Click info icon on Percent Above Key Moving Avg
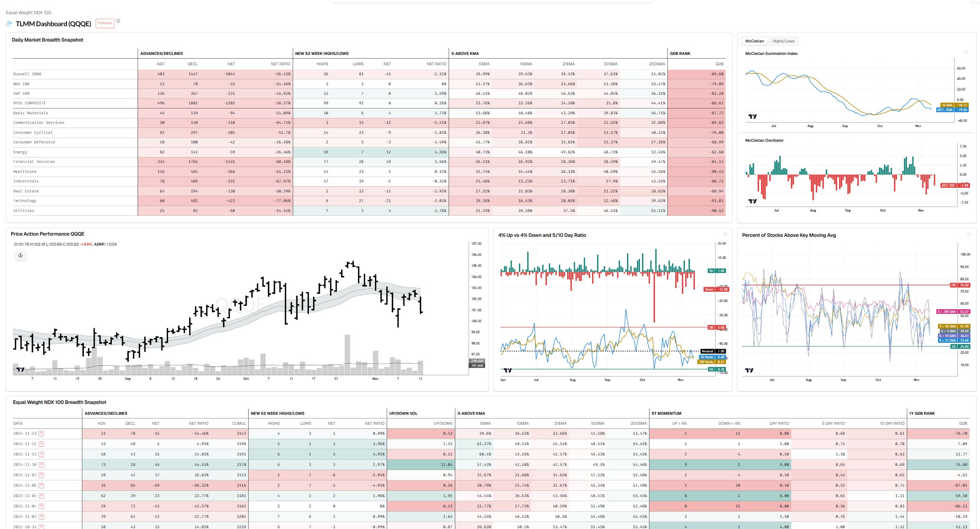This screenshot has height=529, width=980. pyautogui.click(x=969, y=234)
